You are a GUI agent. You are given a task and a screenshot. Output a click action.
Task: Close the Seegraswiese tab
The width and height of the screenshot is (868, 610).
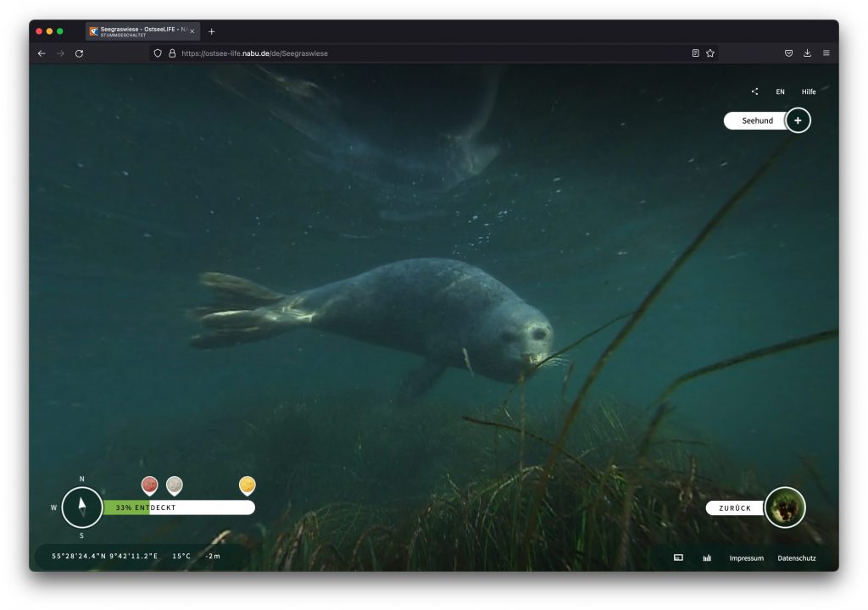pos(192,31)
